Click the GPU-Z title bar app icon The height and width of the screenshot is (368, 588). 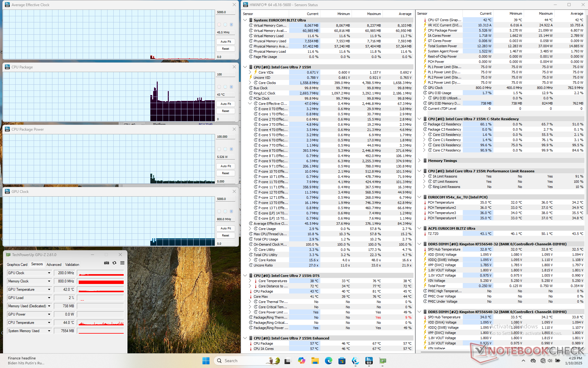[x=8, y=255]
